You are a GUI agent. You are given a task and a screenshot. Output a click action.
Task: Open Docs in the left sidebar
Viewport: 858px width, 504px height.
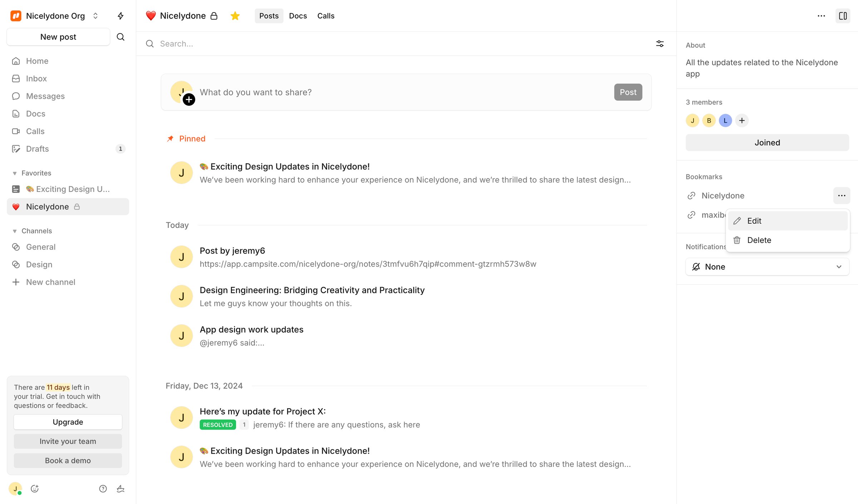pos(68,114)
